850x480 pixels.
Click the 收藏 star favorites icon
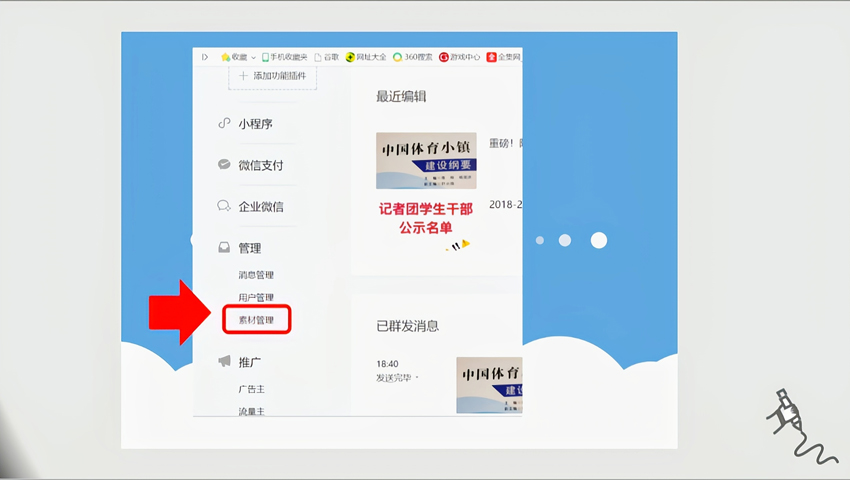point(226,57)
